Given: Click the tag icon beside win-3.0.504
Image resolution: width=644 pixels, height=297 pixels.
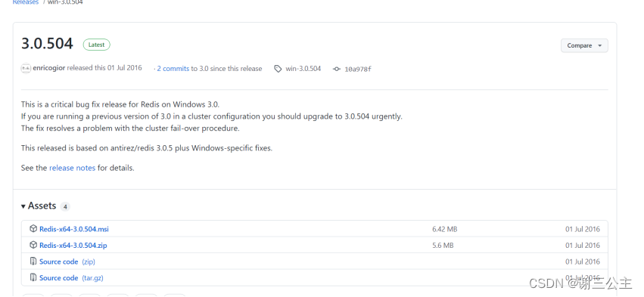Looking at the screenshot, I should [x=278, y=69].
